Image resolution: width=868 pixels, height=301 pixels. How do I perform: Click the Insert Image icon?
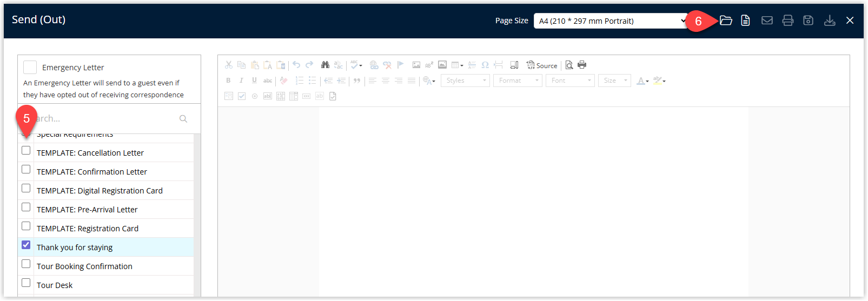point(416,65)
